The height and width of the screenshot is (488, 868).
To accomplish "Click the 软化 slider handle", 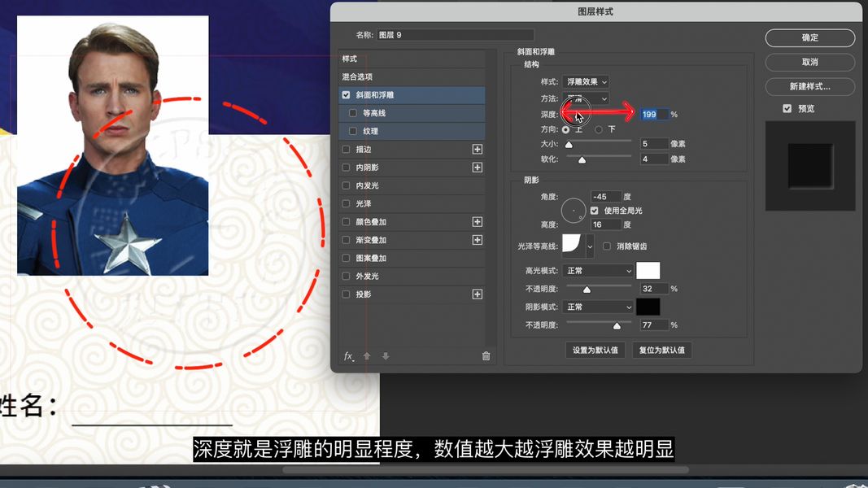I will 582,160.
